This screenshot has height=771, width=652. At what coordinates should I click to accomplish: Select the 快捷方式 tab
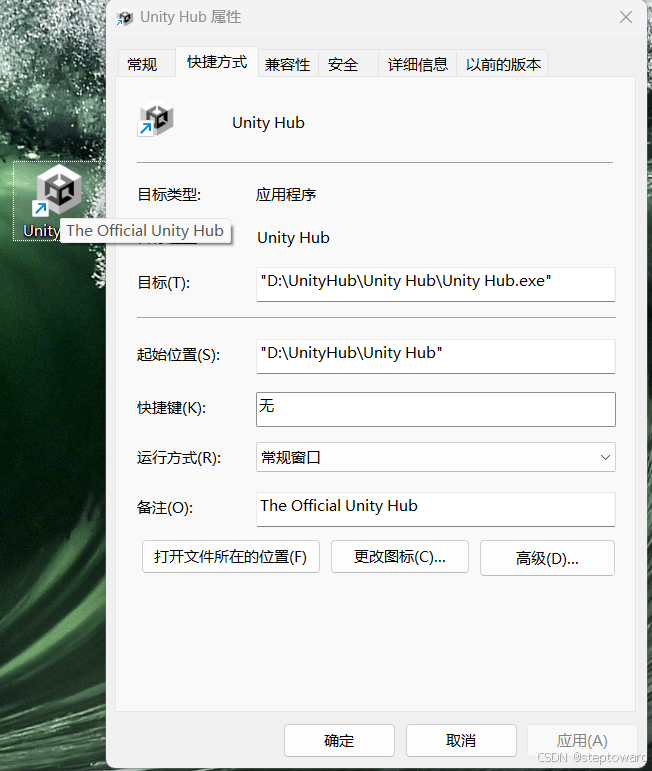217,62
